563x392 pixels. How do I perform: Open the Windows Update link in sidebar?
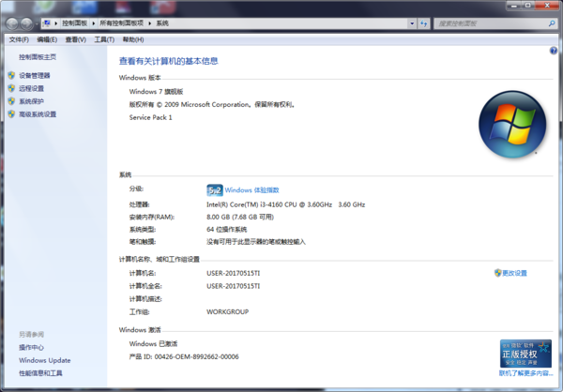44,360
